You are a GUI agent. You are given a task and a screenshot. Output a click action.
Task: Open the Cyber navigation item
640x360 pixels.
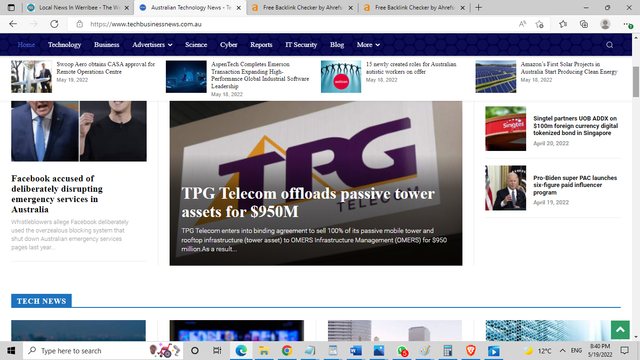point(229,45)
